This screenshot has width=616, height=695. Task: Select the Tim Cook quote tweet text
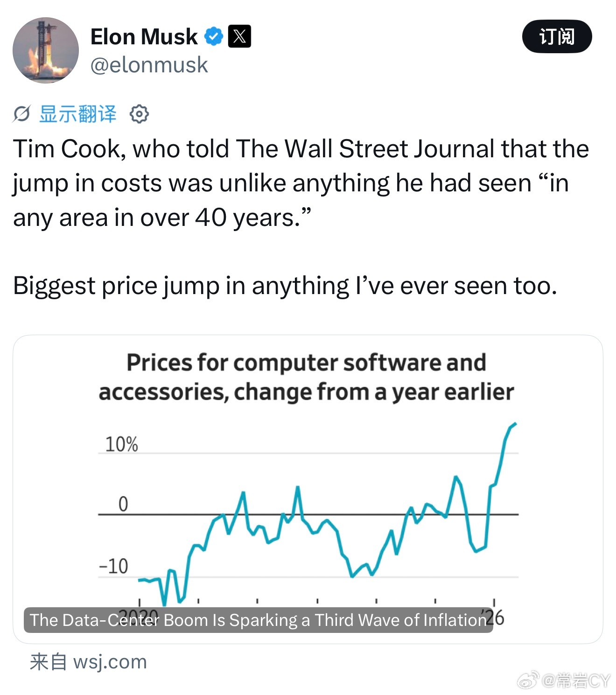tap(301, 183)
